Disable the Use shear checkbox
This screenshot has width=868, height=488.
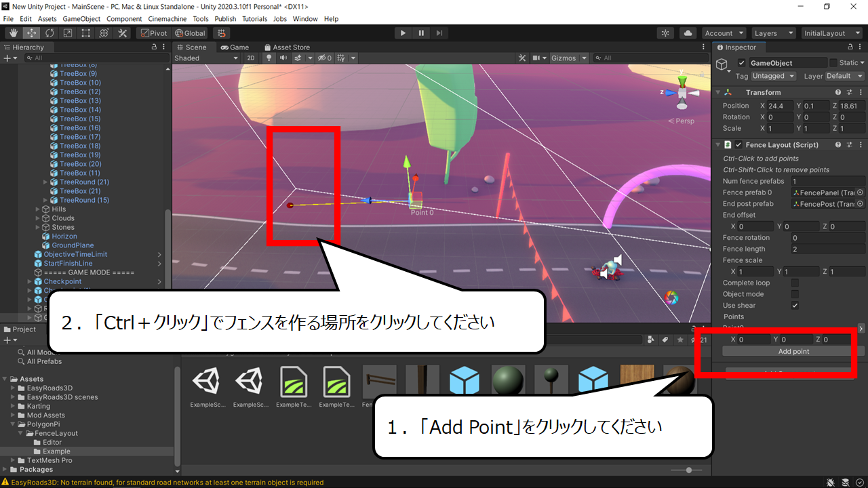(x=795, y=306)
